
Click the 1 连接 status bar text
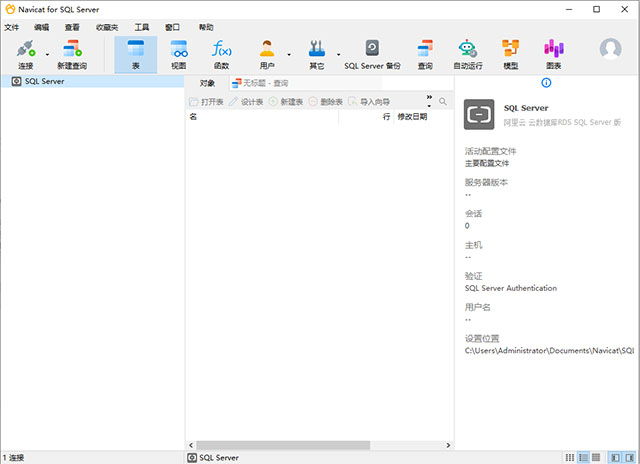tap(13, 458)
